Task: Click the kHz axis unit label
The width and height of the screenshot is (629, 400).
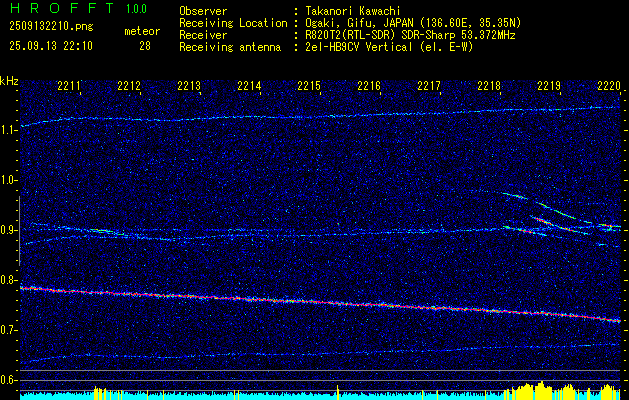Action: tap(9, 82)
